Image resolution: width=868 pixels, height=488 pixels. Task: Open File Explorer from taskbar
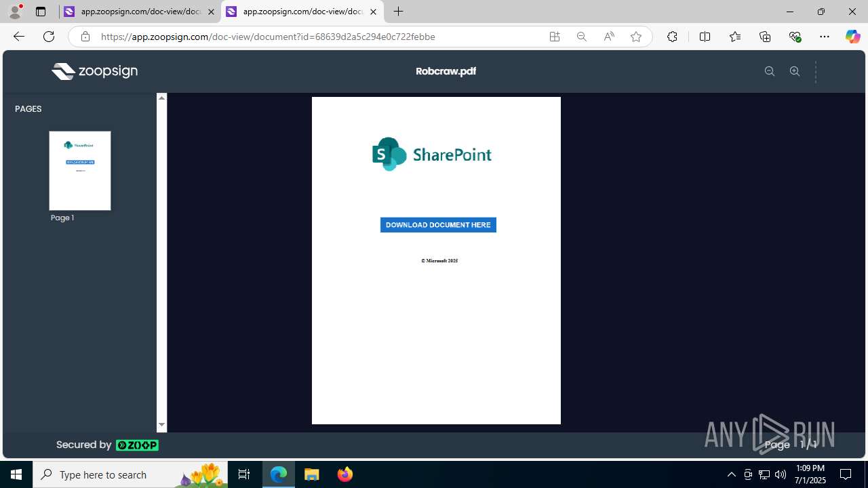[x=311, y=474]
